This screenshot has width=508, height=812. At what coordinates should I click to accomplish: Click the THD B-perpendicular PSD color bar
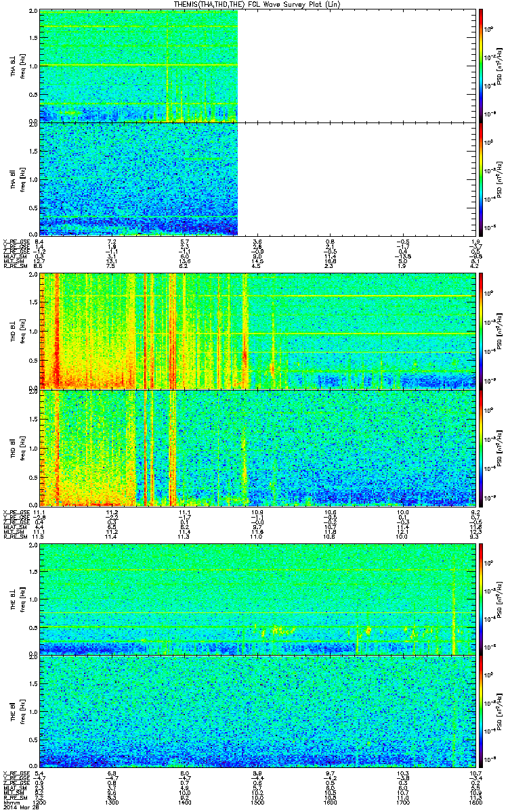[480, 331]
